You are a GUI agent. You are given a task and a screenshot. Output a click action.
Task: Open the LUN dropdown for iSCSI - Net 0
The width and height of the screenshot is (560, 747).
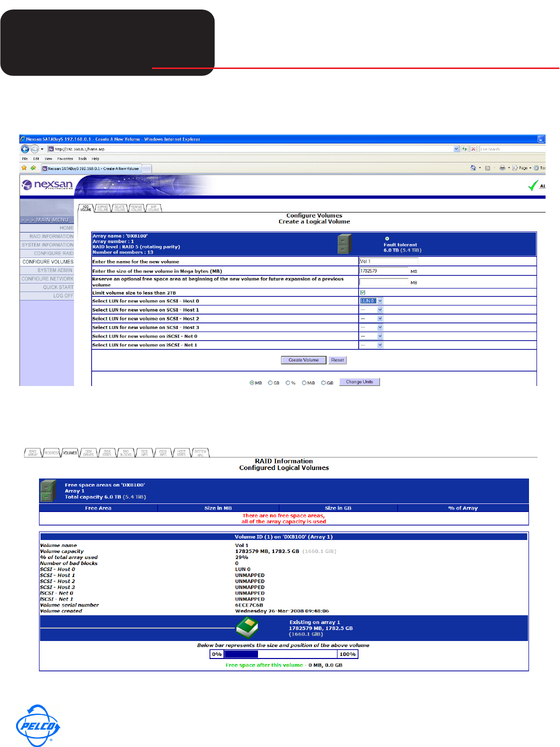371,336
